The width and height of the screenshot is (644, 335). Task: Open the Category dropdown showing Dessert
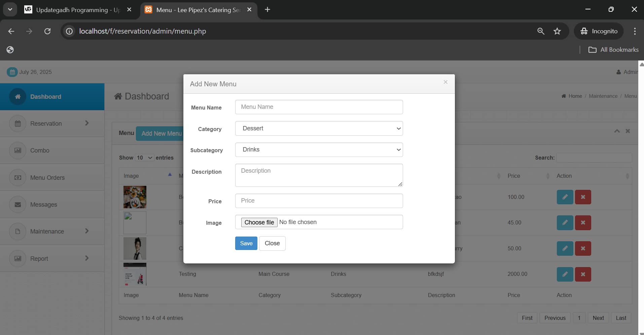coord(319,128)
